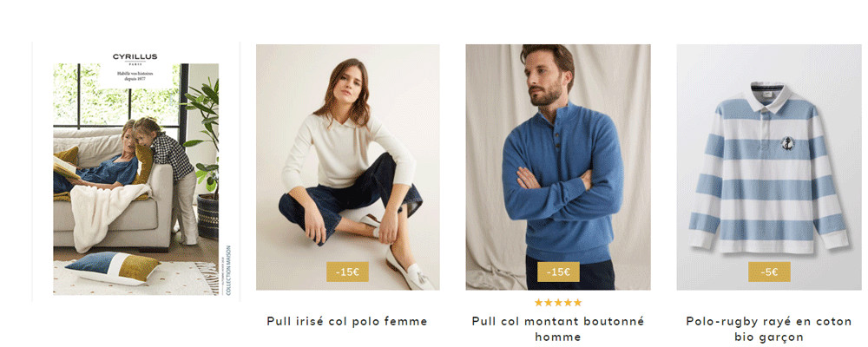The height and width of the screenshot is (347, 868).
Task: Click the -5€ badge on striped rugby polo
Action: pyautogui.click(x=769, y=272)
